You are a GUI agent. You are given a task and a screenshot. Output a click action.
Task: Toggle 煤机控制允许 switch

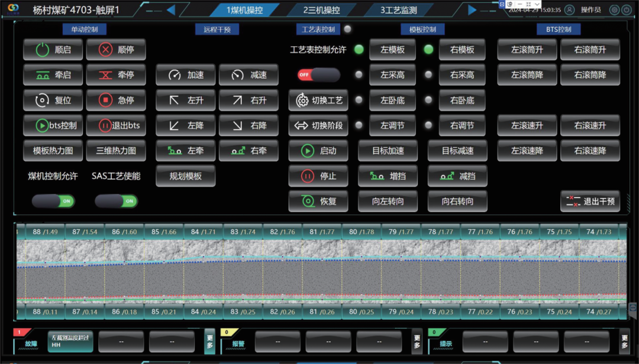click(x=53, y=201)
